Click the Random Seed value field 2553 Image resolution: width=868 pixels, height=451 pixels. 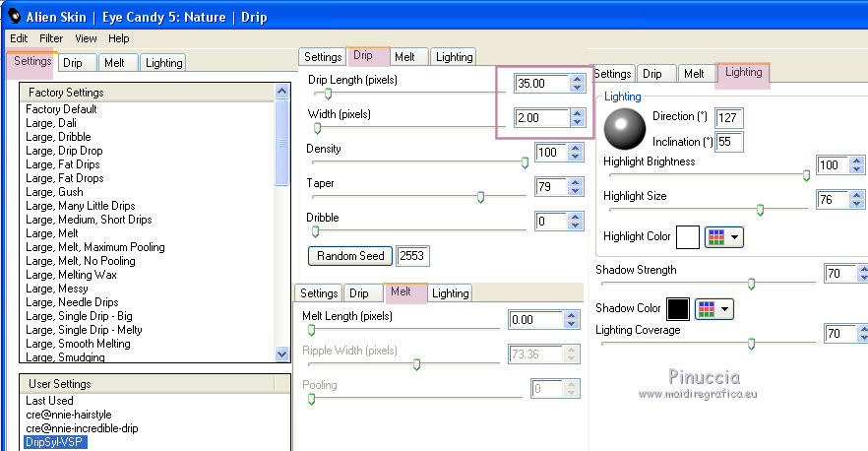[412, 256]
